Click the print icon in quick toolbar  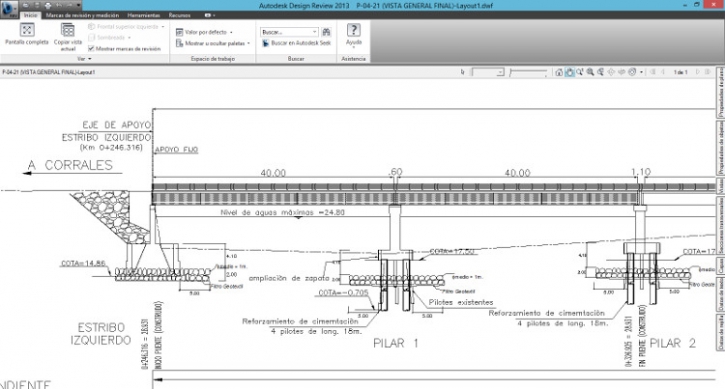(48, 5)
